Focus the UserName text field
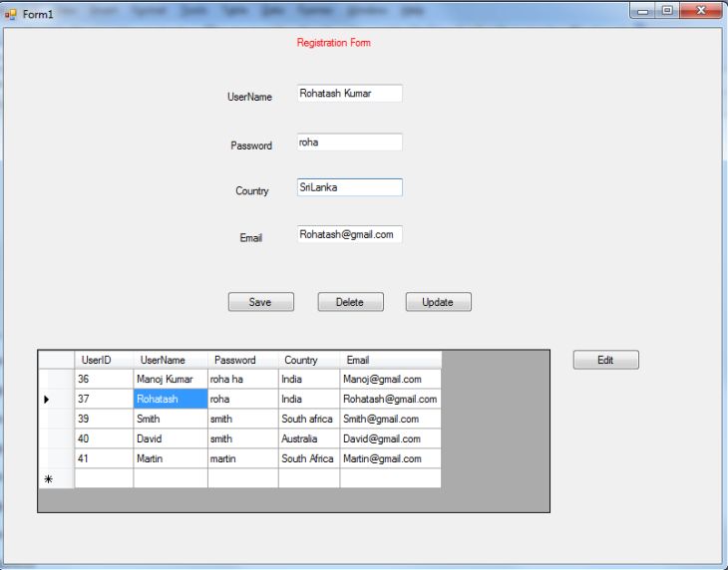 (350, 94)
